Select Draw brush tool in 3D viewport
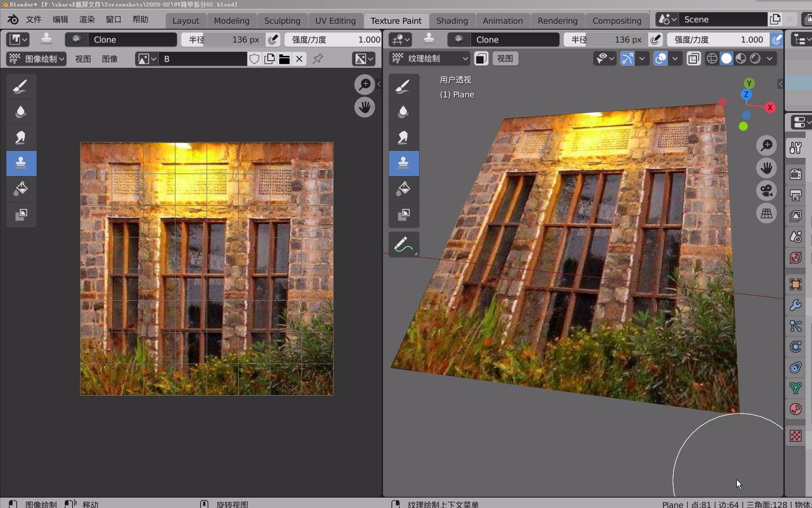The image size is (812, 508). (403, 87)
